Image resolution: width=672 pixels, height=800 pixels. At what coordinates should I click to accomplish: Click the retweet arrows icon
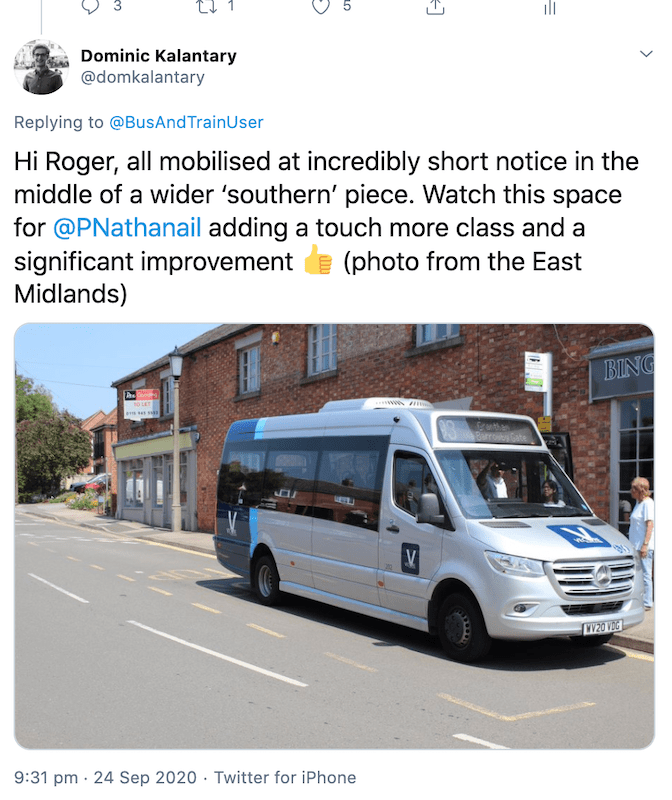pos(206,6)
